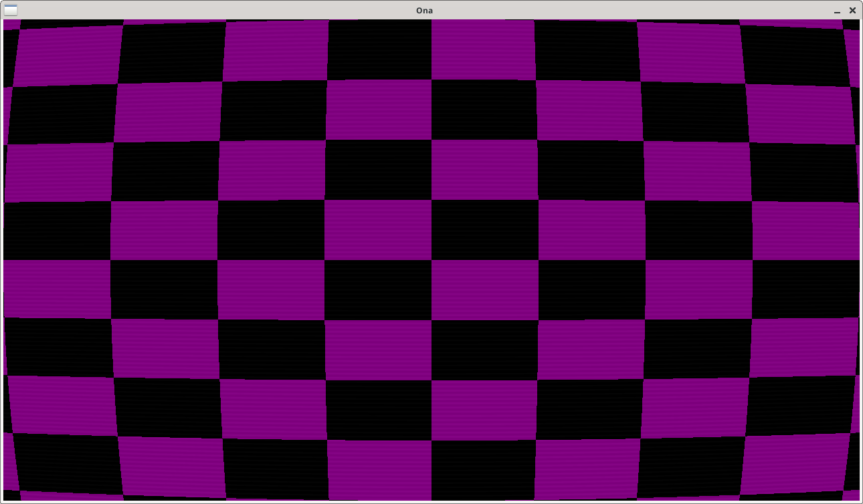This screenshot has width=863, height=504.
Task: Click the Ona title text
Action: [424, 10]
